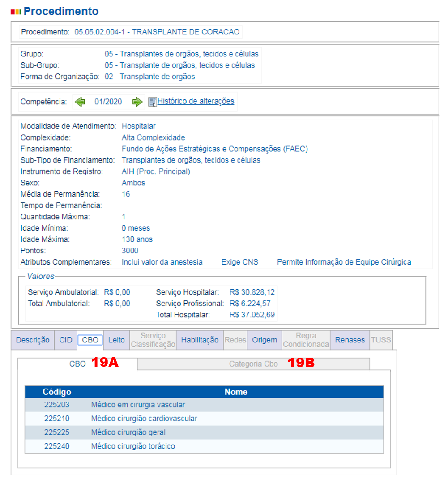448x479 pixels.
Task: Select the Leito tab
Action: click(116, 340)
